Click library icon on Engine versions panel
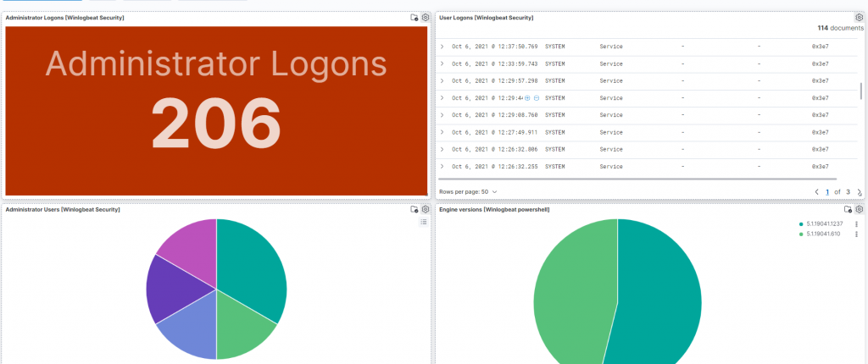The height and width of the screenshot is (364, 868). click(848, 210)
